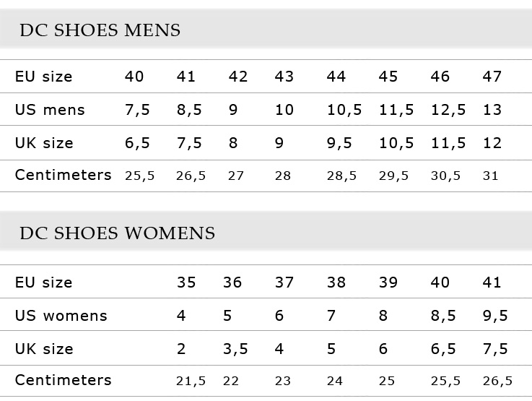
Task: Click the DC SHOES WOMENS heading
Action: [x=118, y=233]
